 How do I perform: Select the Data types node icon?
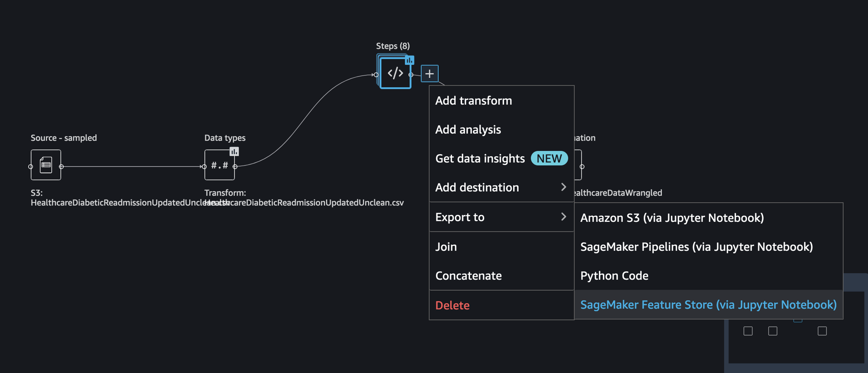click(219, 165)
